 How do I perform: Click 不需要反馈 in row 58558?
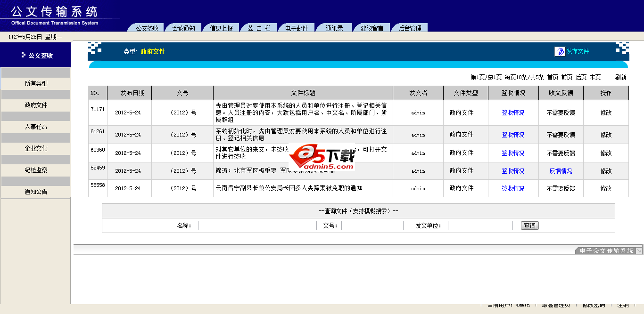(561, 188)
